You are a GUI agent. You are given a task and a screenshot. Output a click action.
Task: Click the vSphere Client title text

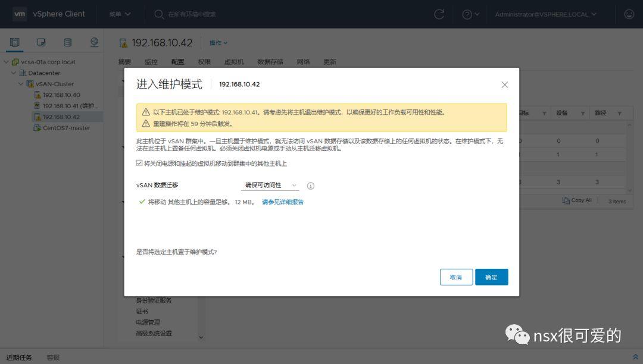pos(59,14)
